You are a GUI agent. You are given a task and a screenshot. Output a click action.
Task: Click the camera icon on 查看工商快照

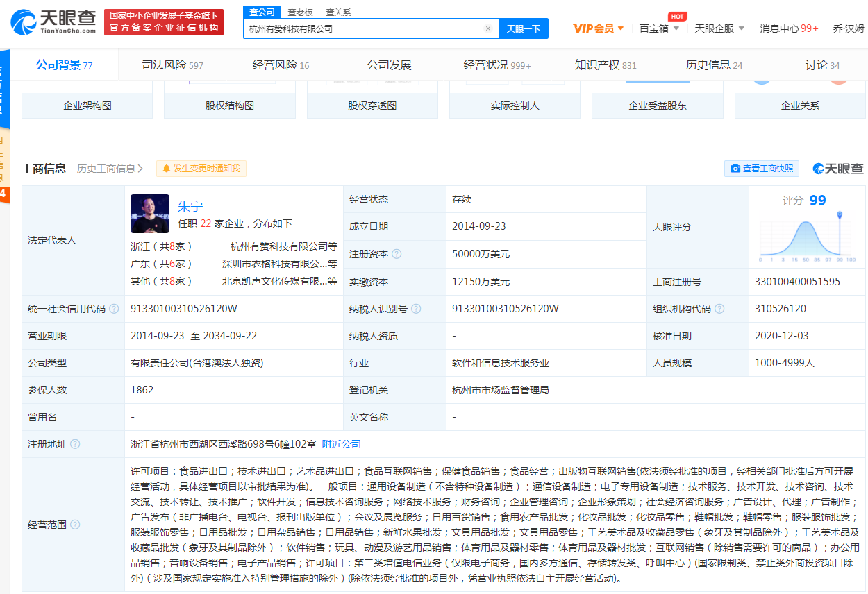(x=735, y=169)
